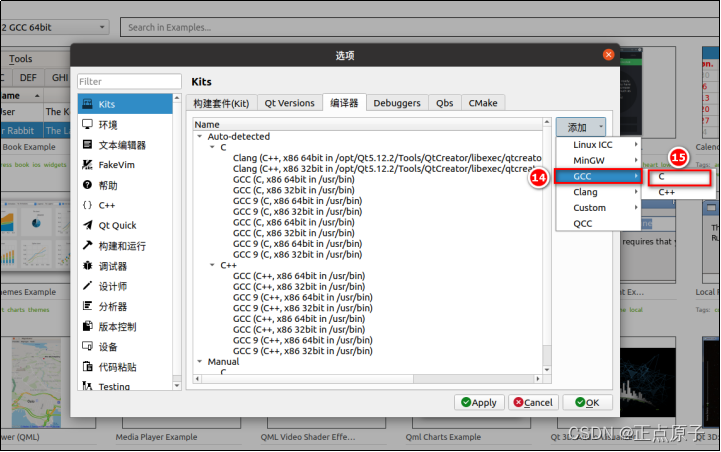Open 版本控制 icon in sidebar
Screen dimensions: 721x452
[87, 326]
